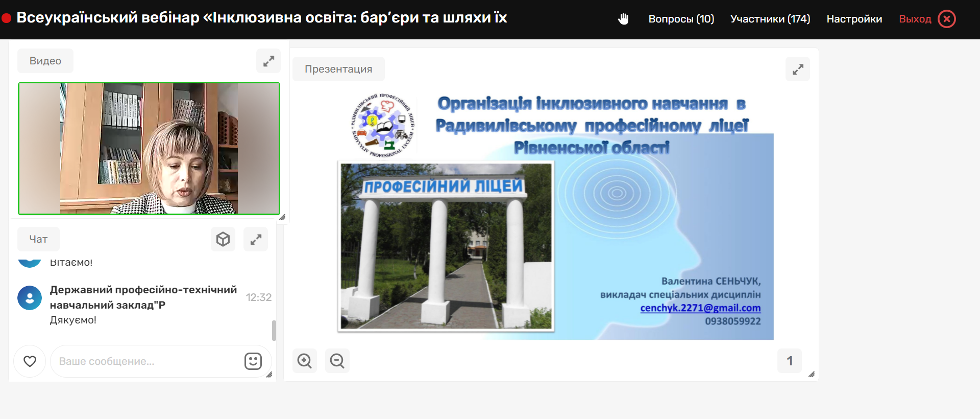This screenshot has height=419, width=980.
Task: Open the emoji picker in chat
Action: 253,361
